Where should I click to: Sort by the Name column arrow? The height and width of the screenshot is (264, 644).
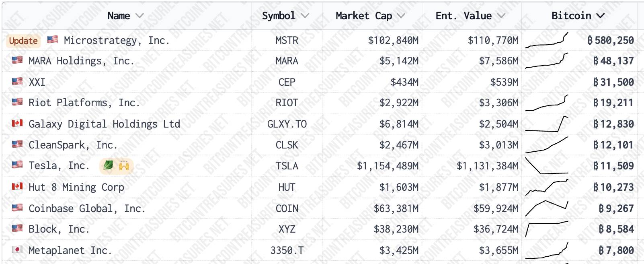click(139, 16)
